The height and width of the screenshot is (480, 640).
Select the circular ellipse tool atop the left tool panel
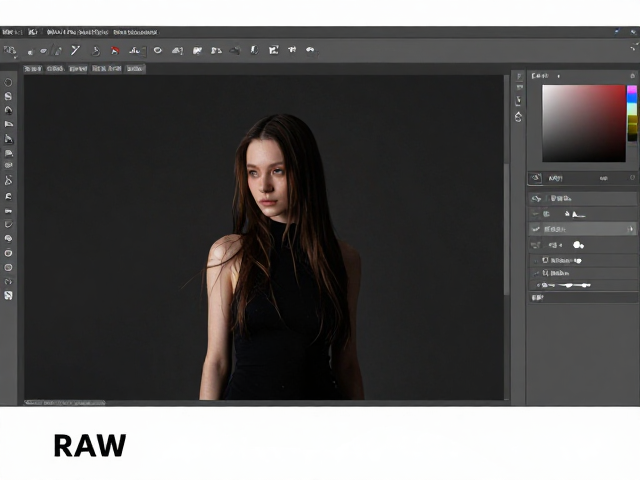pyautogui.click(x=8, y=82)
